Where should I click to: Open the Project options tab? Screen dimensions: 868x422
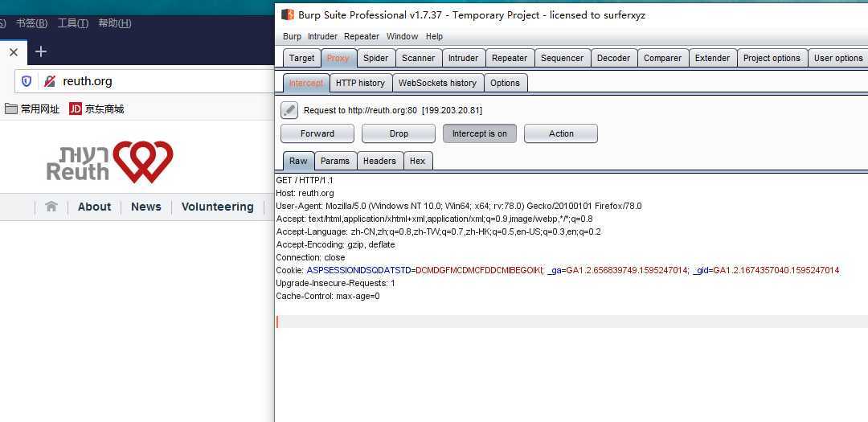tap(772, 58)
